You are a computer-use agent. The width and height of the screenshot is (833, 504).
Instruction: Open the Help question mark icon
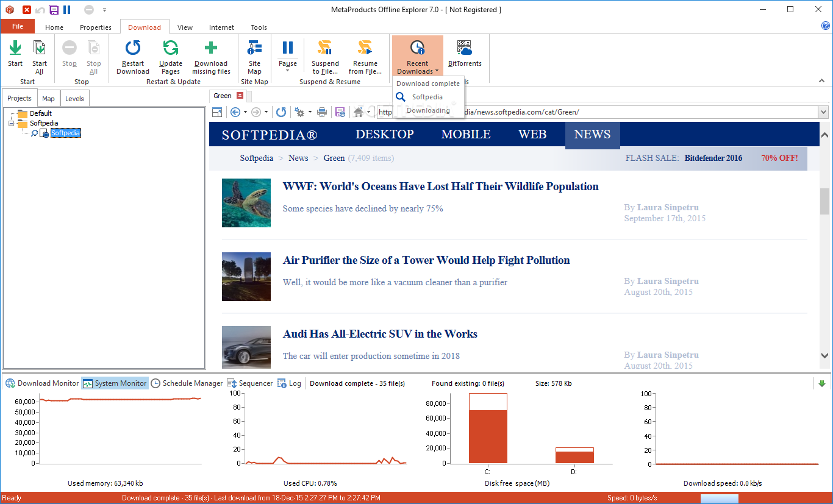click(x=826, y=26)
